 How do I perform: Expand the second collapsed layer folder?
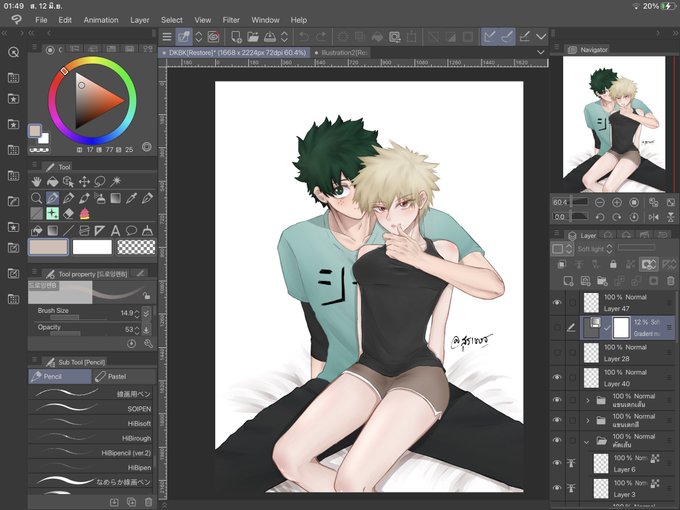coord(588,420)
